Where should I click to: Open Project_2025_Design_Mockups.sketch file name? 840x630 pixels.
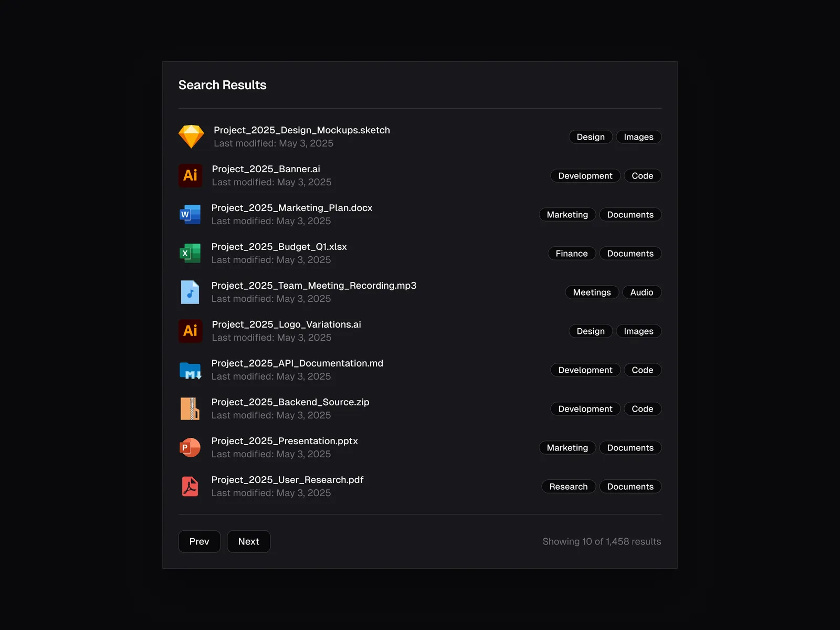(301, 130)
